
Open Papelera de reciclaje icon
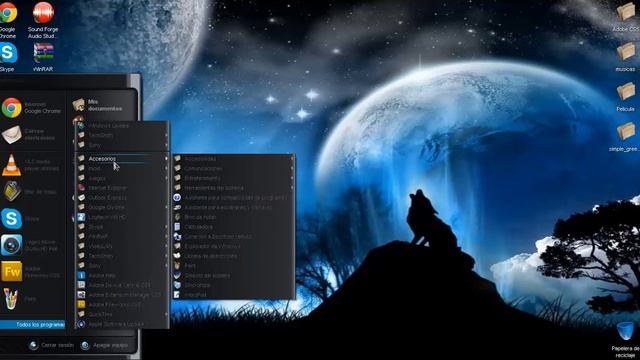point(625,340)
